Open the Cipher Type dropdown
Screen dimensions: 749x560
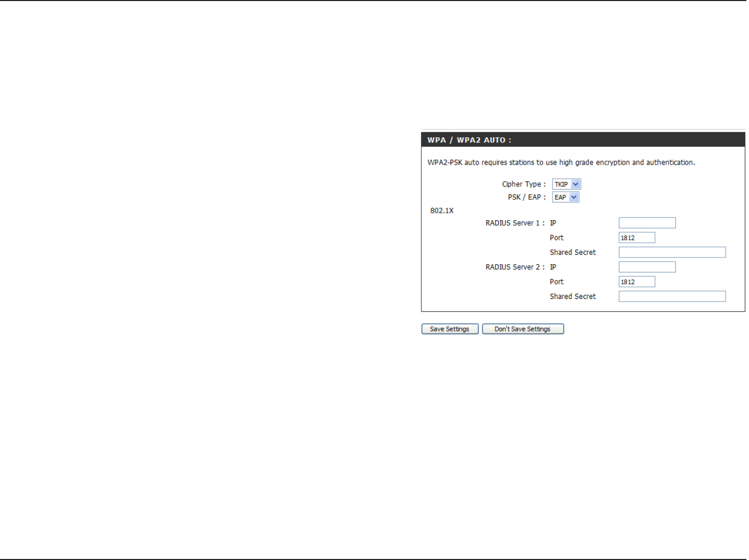coord(567,184)
